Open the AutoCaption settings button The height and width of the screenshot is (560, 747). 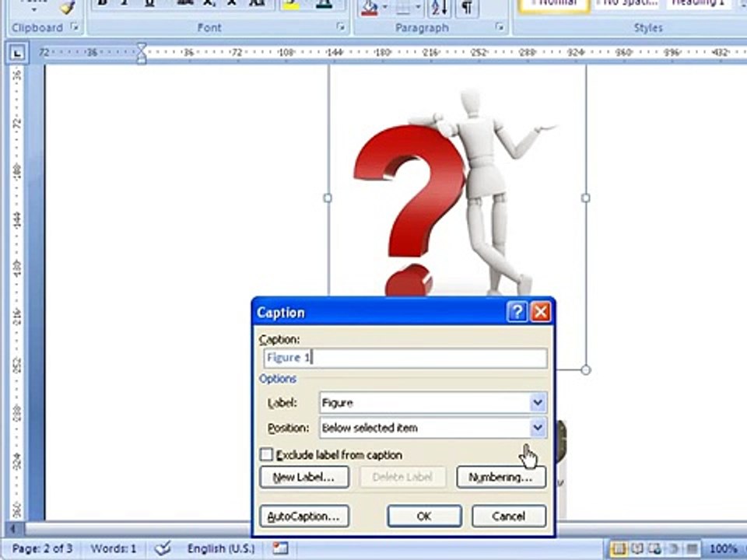[x=304, y=516]
